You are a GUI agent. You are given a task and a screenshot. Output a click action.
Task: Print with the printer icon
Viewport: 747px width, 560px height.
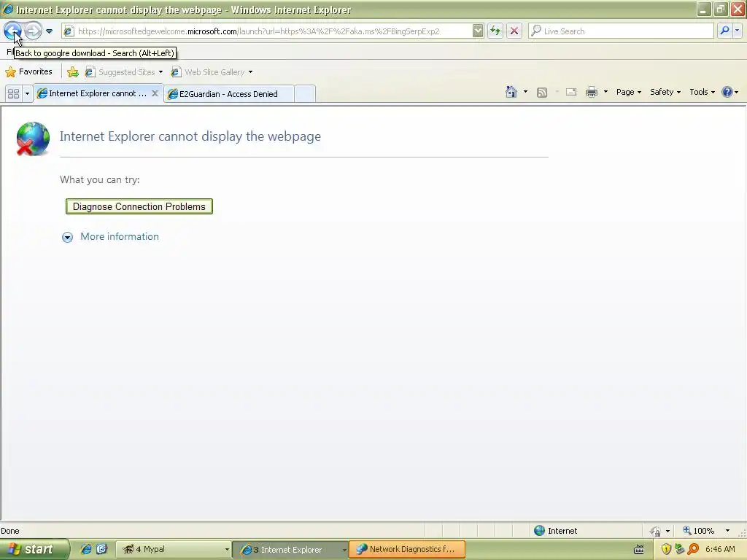tap(591, 92)
